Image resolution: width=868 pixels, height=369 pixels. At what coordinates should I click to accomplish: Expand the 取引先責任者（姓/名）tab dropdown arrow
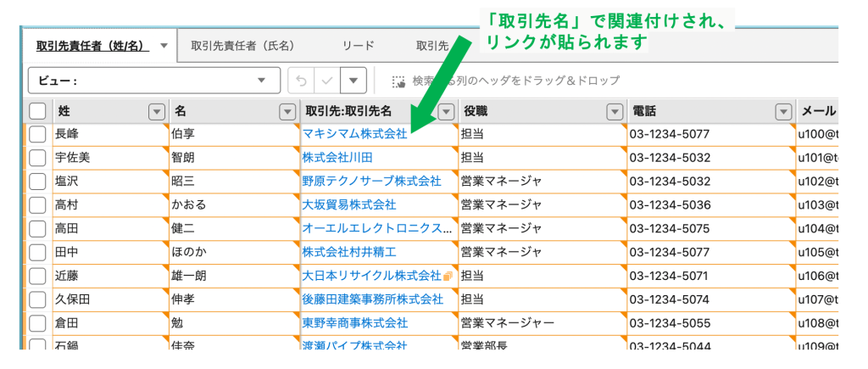click(x=164, y=46)
